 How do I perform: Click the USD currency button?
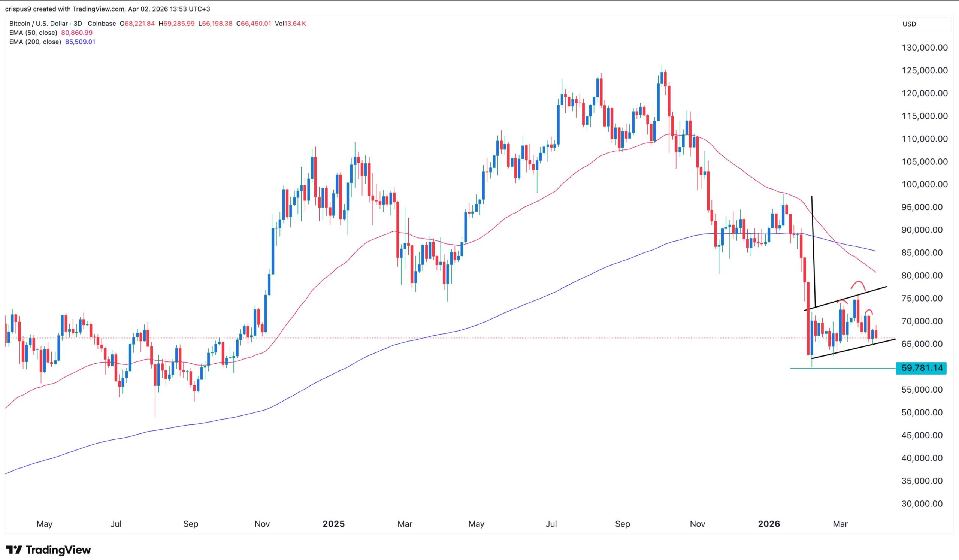pos(924,24)
